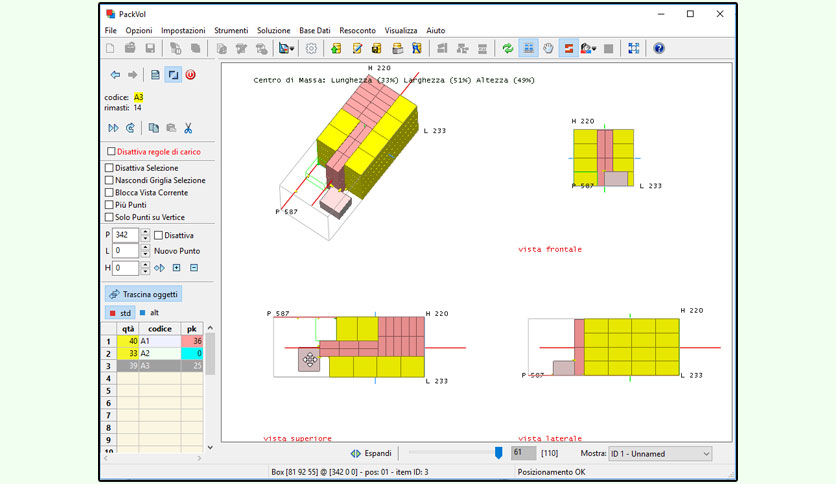
Task: Increase the P value with stepper arrow
Action: tap(145, 232)
